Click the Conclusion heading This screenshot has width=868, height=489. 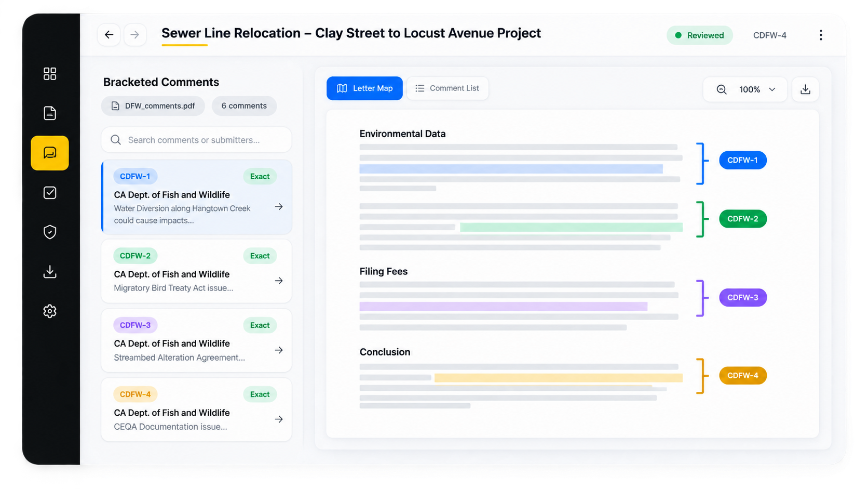[x=385, y=352]
